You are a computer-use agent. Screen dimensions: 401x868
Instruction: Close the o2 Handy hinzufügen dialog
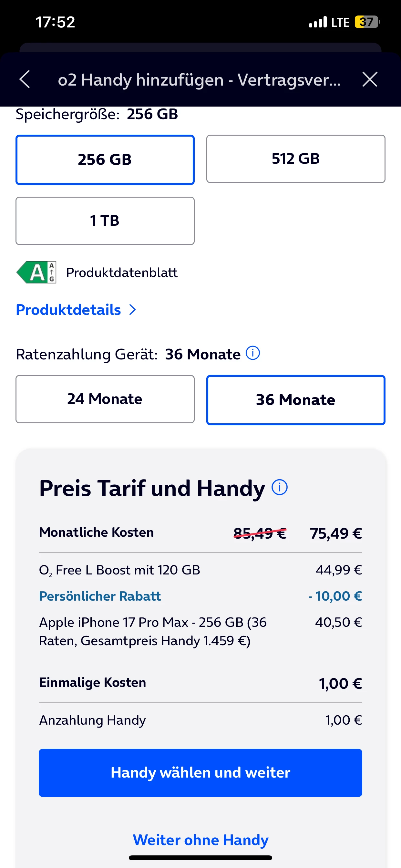[x=370, y=79]
